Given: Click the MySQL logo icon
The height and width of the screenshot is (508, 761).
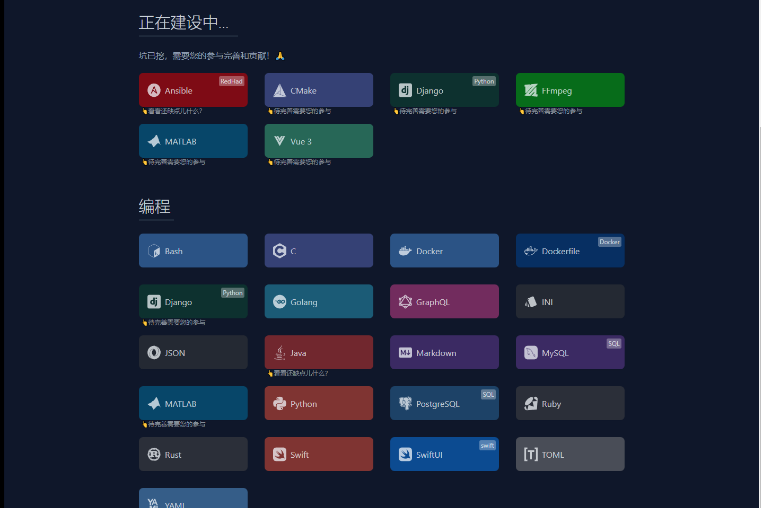Looking at the screenshot, I should [x=531, y=353].
